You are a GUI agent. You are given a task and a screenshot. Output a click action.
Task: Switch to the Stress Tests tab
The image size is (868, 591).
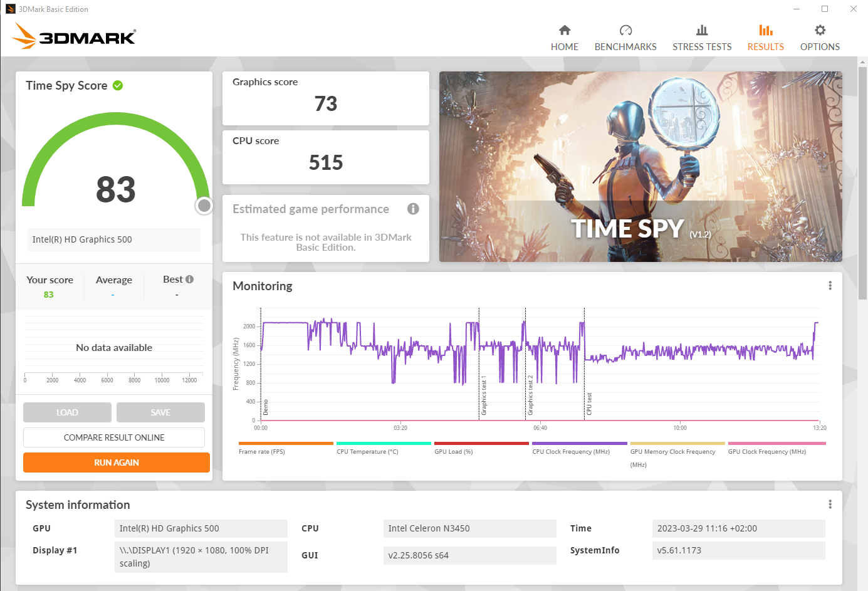point(702,38)
